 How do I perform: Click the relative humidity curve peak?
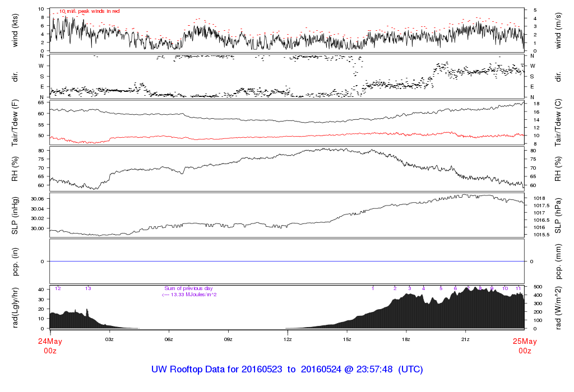(324, 149)
